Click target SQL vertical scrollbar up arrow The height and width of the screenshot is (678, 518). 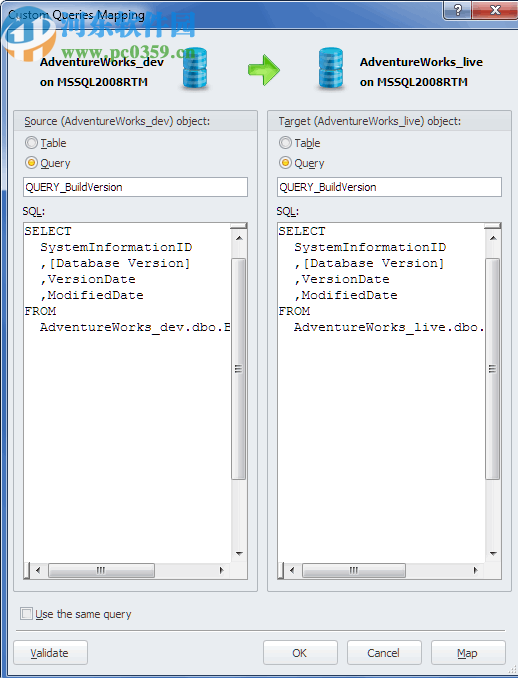pos(492,238)
